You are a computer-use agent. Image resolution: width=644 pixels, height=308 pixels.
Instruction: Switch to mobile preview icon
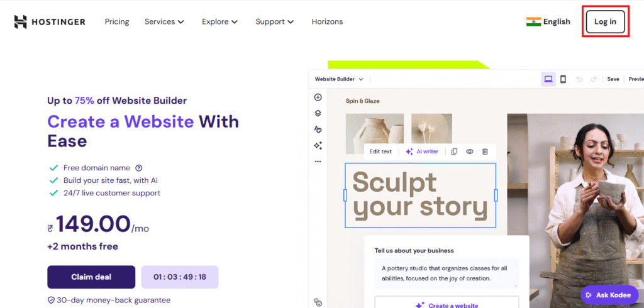point(563,79)
